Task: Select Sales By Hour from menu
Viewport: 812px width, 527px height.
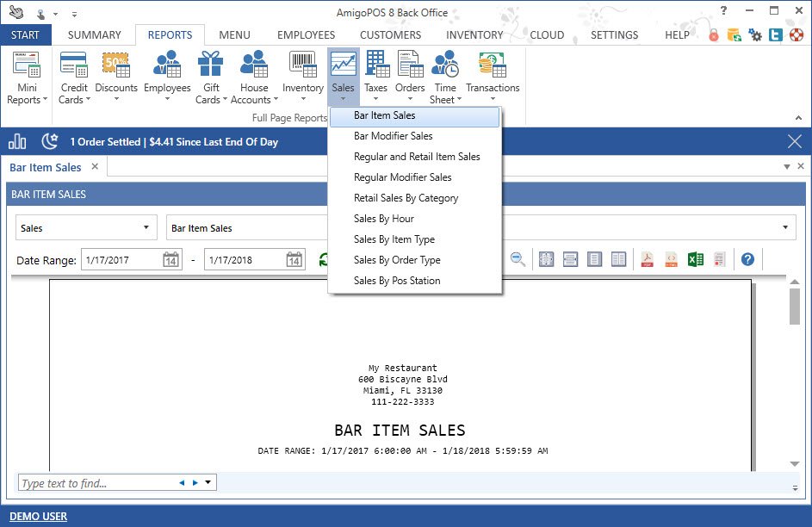Action: pos(383,219)
